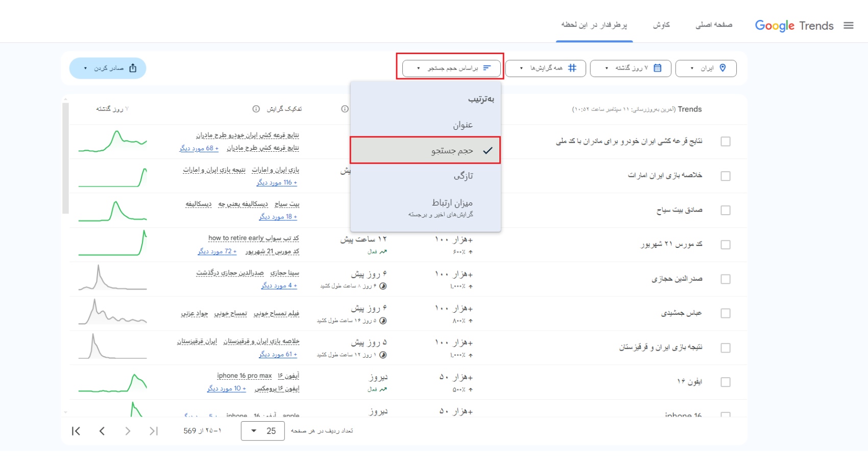The image size is (868, 460).
Task: Click the + 116 مورد دیگر link
Action: tap(277, 182)
